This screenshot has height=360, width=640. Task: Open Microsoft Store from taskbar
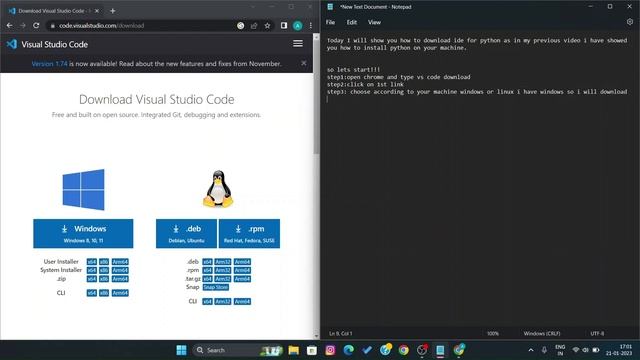pos(312,350)
